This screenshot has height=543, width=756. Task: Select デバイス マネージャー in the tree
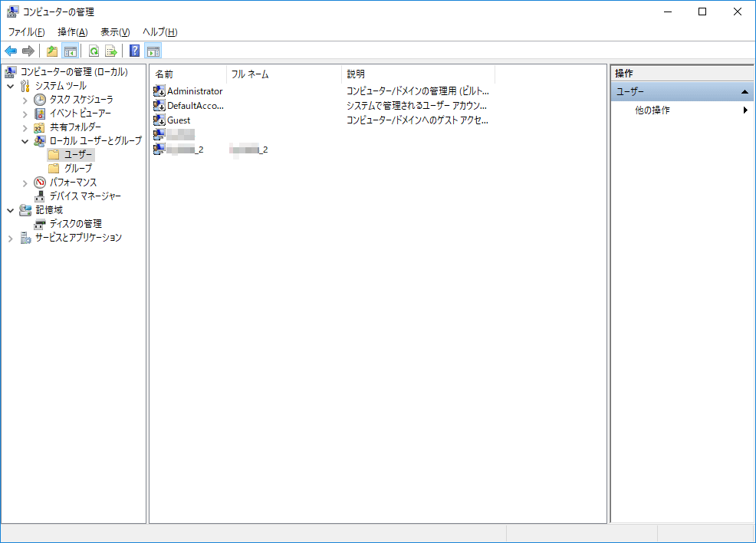coord(85,196)
